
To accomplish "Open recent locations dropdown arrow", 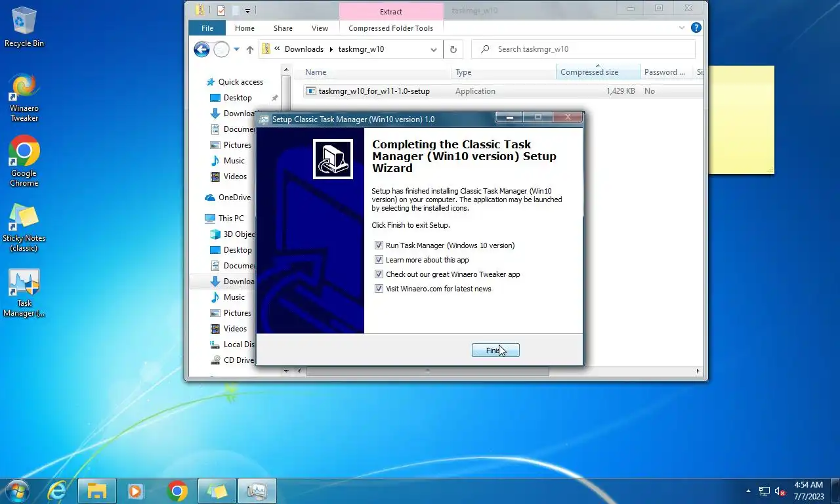I will [x=237, y=49].
